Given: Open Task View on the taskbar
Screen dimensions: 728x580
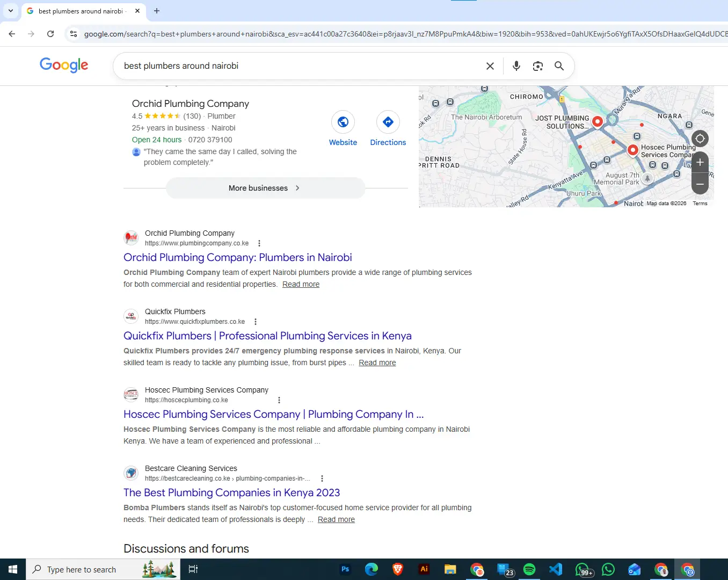Looking at the screenshot, I should (x=193, y=569).
